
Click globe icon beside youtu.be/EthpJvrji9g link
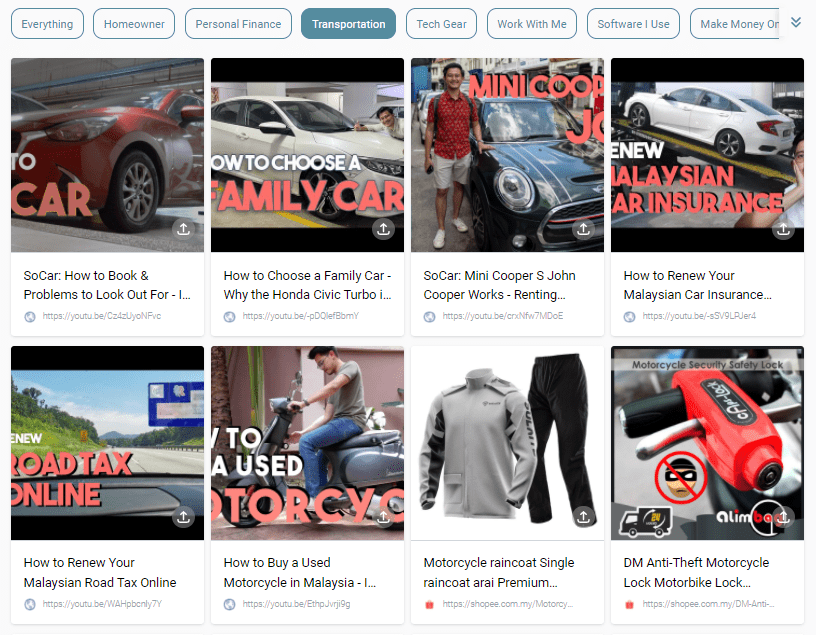230,604
